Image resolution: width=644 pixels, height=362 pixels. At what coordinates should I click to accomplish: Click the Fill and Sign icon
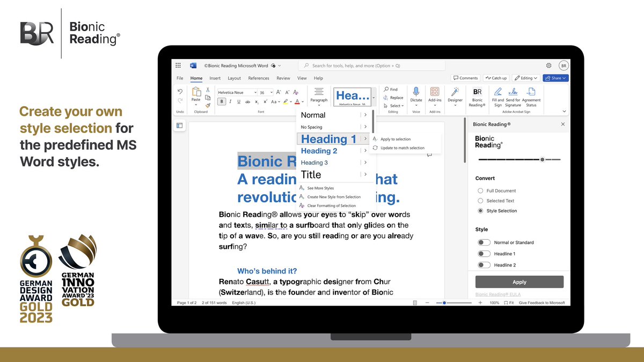click(498, 92)
